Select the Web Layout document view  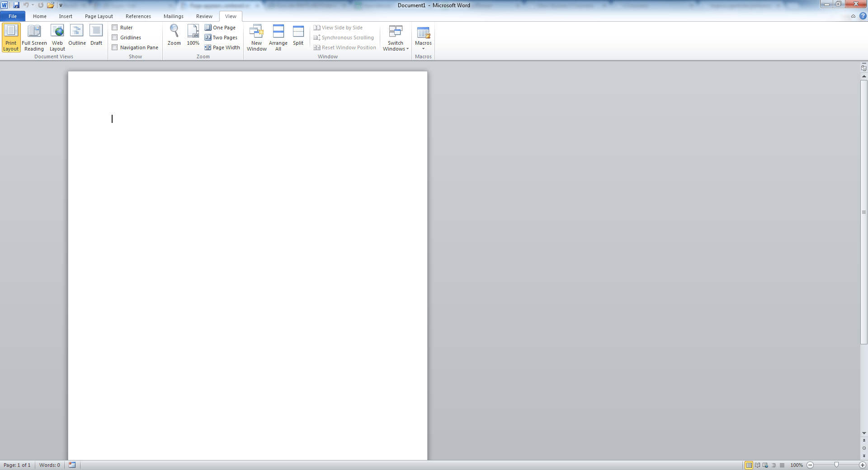click(x=57, y=37)
